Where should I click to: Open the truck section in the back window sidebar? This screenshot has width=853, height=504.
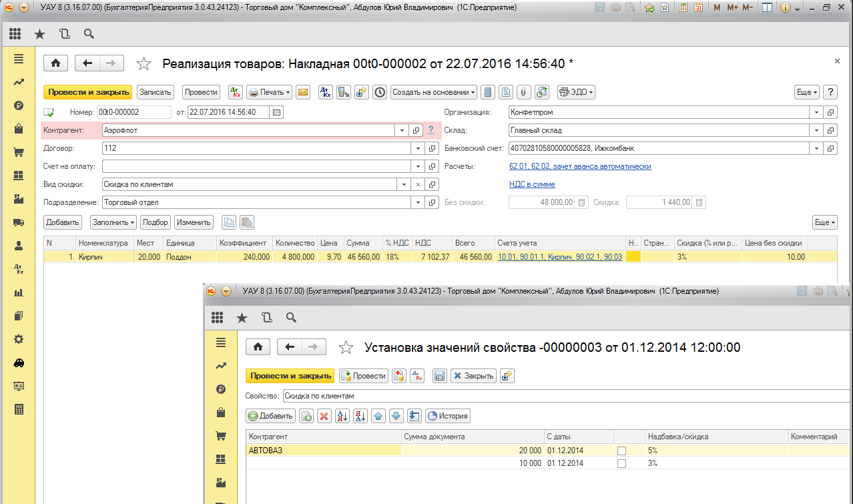19,222
